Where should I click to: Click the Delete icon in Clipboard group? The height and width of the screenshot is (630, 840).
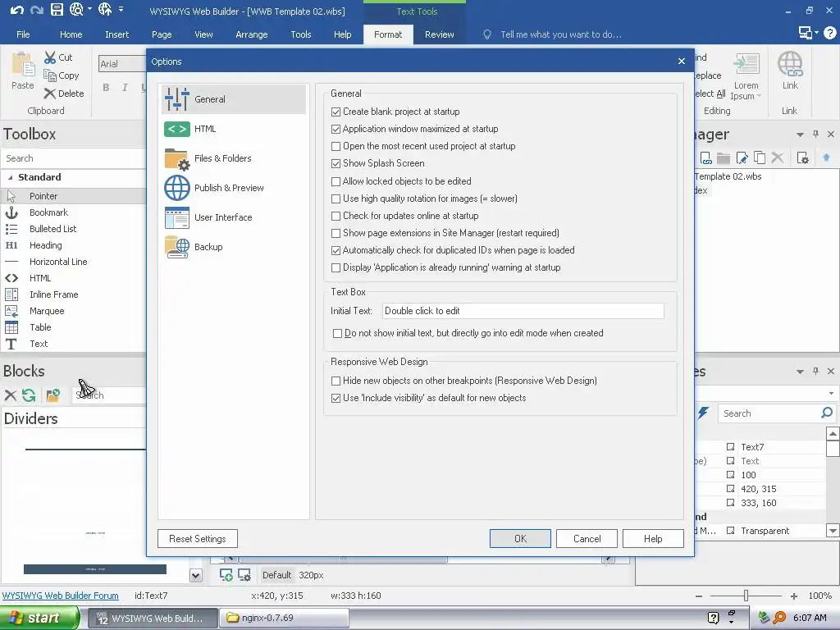tap(50, 94)
